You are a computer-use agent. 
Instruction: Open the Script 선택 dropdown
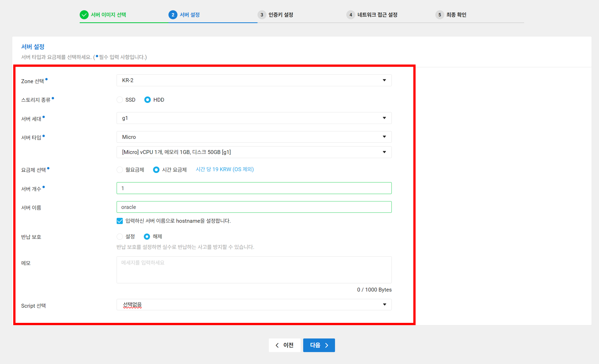click(254, 305)
